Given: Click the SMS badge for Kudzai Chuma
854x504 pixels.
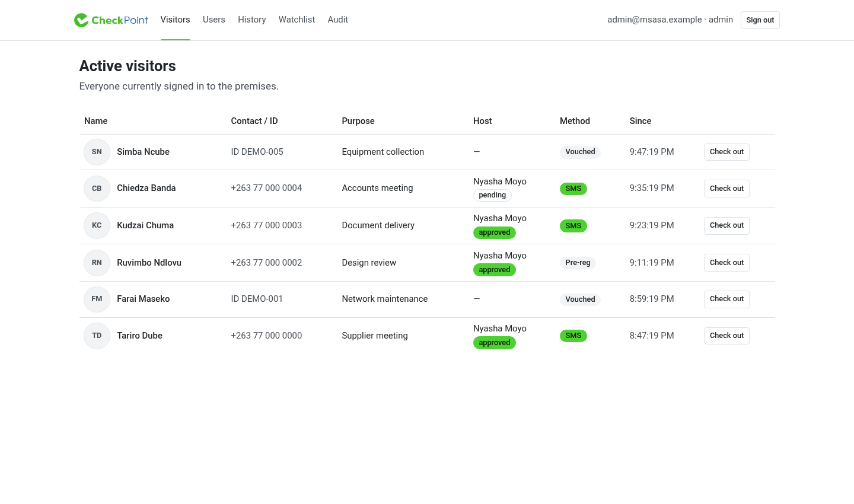Looking at the screenshot, I should click(x=573, y=226).
